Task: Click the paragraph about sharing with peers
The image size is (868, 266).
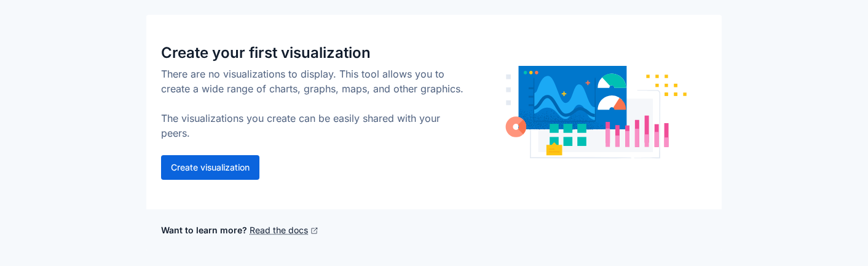Action: coord(301,126)
